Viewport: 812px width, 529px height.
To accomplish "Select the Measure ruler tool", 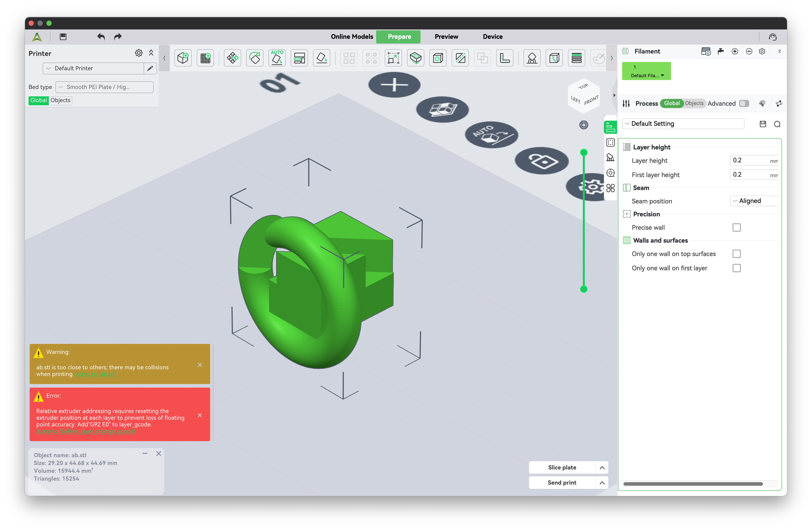I will [504, 58].
